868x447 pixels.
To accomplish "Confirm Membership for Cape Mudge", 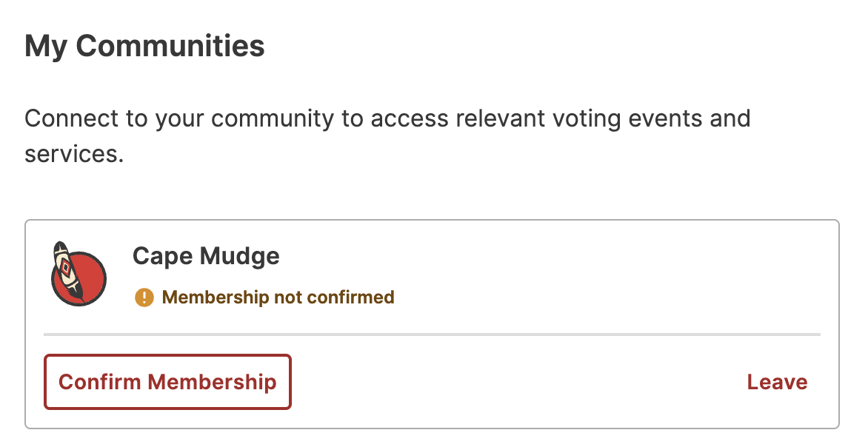I will pos(167,383).
